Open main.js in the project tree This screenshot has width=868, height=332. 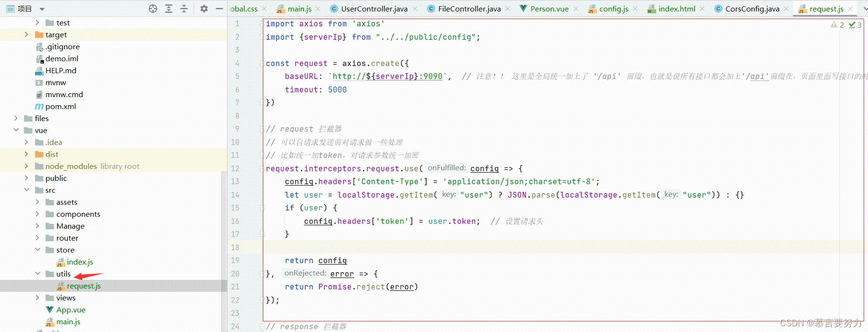[68, 321]
